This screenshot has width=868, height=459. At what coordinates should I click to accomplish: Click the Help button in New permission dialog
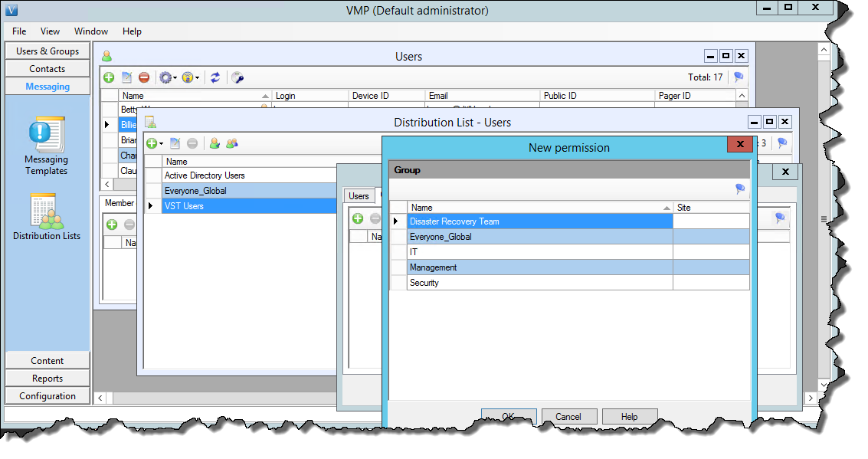(629, 417)
